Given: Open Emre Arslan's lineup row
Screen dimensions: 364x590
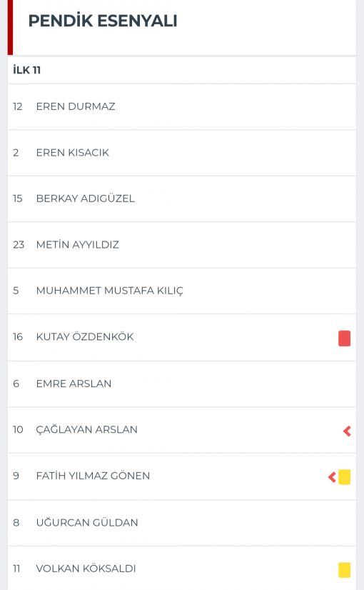Looking at the screenshot, I should [181, 384].
